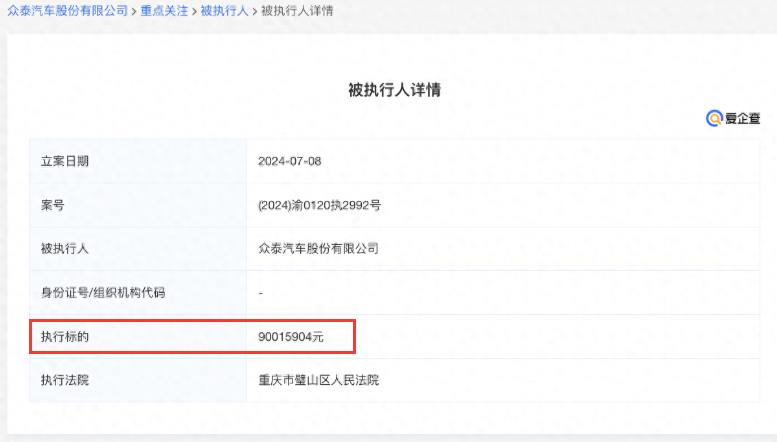This screenshot has width=777, height=442.
Task: Select the amount 90015904元
Action: coord(291,337)
